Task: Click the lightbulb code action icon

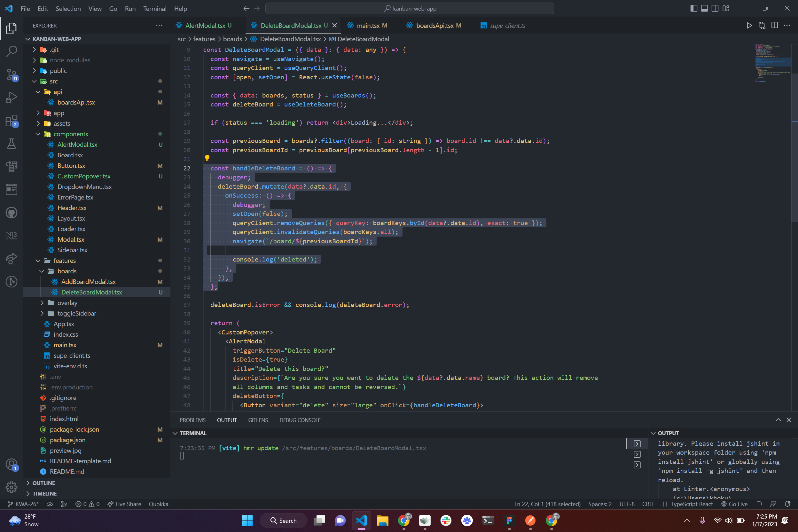Action: [207, 158]
